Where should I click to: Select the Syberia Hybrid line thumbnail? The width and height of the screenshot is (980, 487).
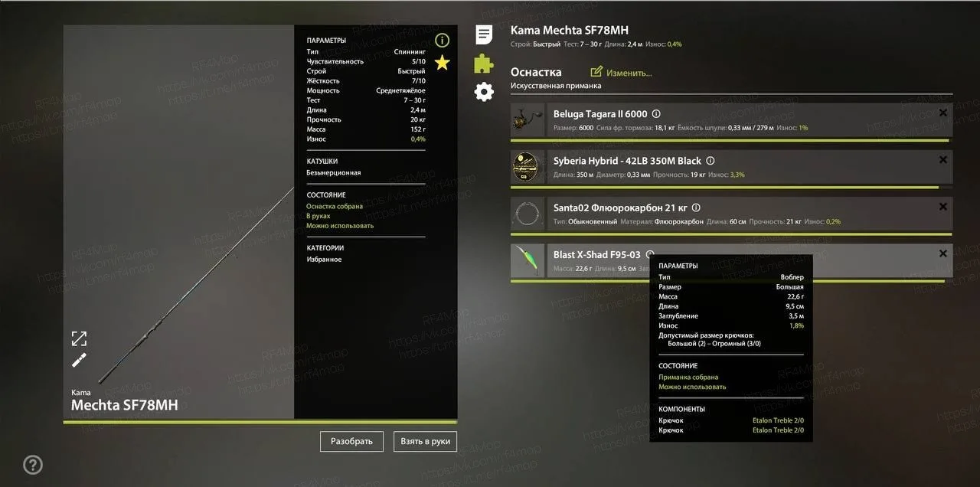[528, 168]
